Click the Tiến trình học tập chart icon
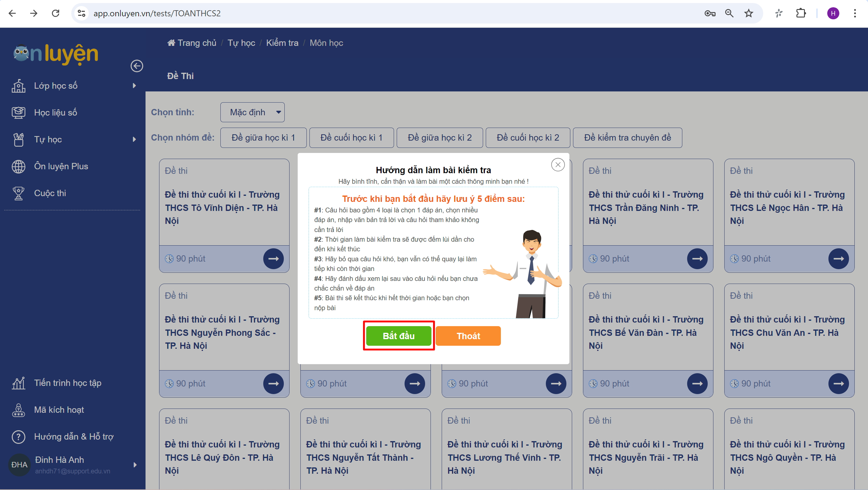The width and height of the screenshot is (868, 490). [18, 383]
